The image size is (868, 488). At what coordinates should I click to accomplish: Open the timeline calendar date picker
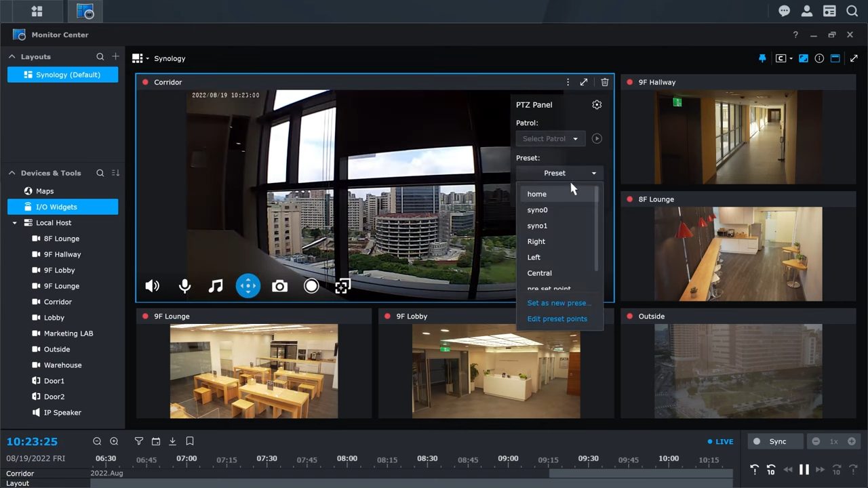(156, 441)
